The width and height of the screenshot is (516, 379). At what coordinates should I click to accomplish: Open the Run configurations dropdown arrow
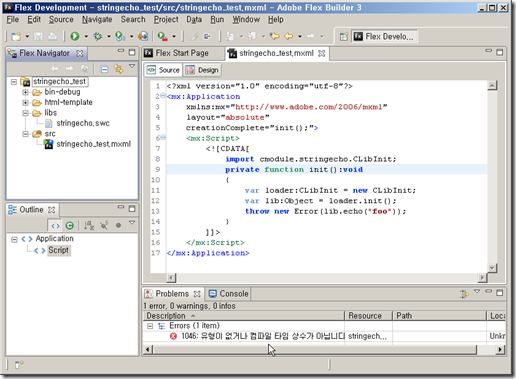pos(86,36)
